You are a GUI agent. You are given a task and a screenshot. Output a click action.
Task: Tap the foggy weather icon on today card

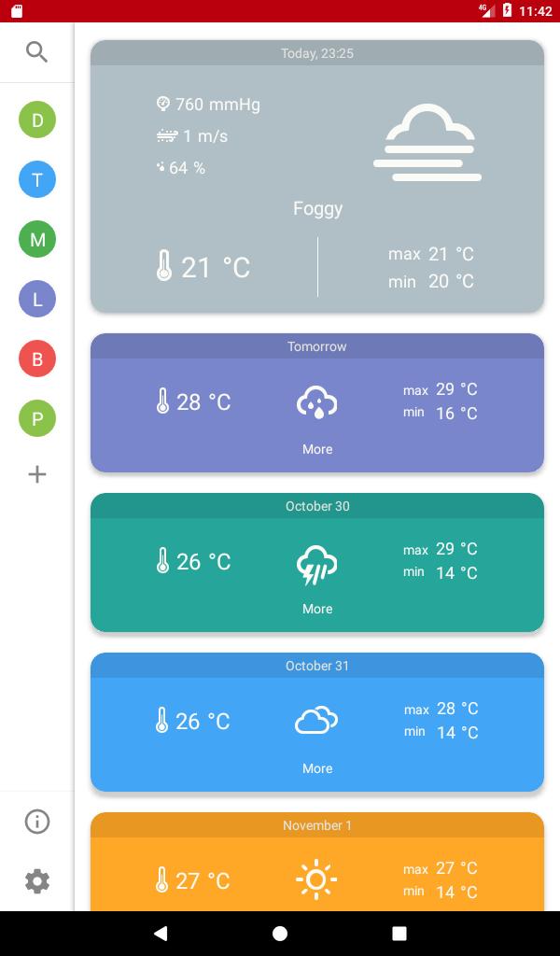click(427, 145)
